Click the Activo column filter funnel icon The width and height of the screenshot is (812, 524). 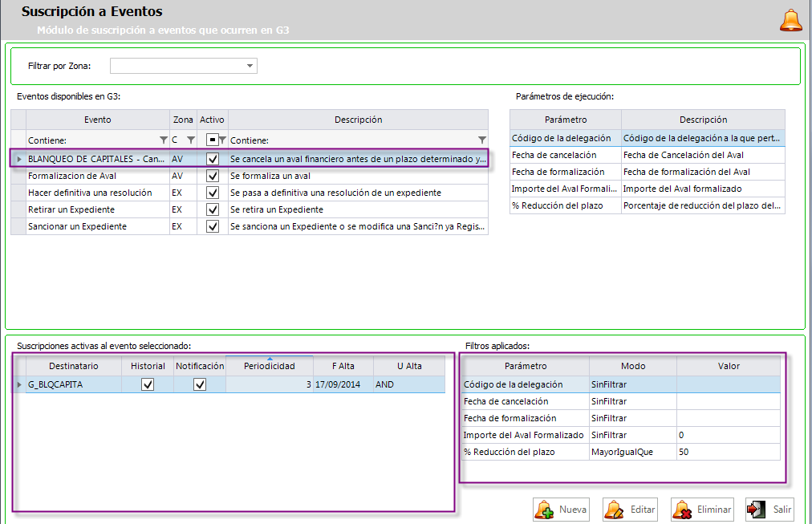pyautogui.click(x=222, y=140)
